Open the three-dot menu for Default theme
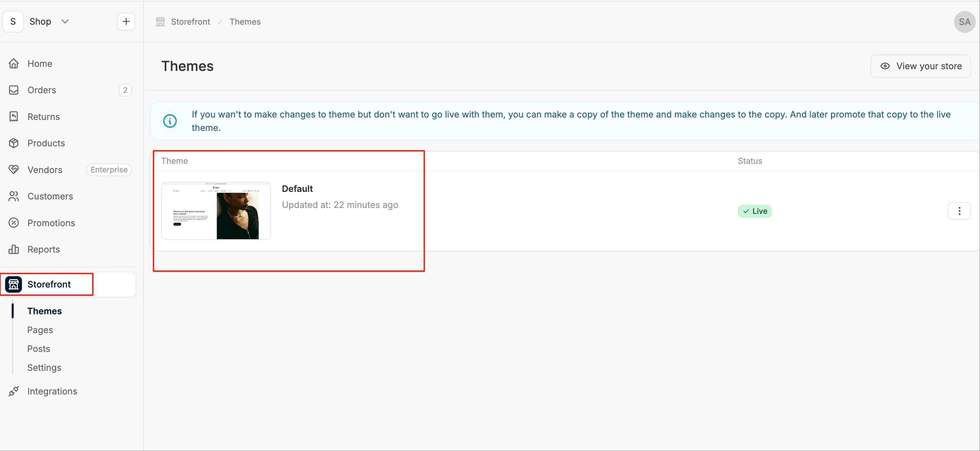The height and width of the screenshot is (451, 980). pyautogui.click(x=959, y=211)
